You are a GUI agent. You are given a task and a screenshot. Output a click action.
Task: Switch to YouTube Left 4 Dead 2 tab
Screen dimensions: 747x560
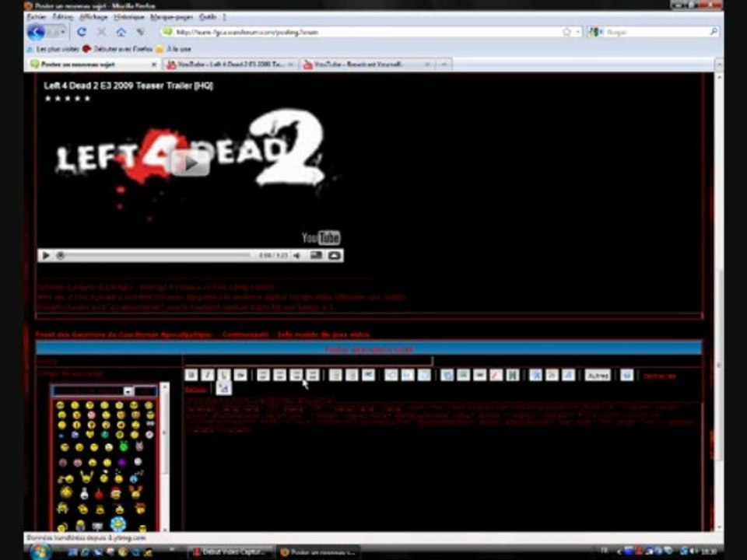click(230, 65)
